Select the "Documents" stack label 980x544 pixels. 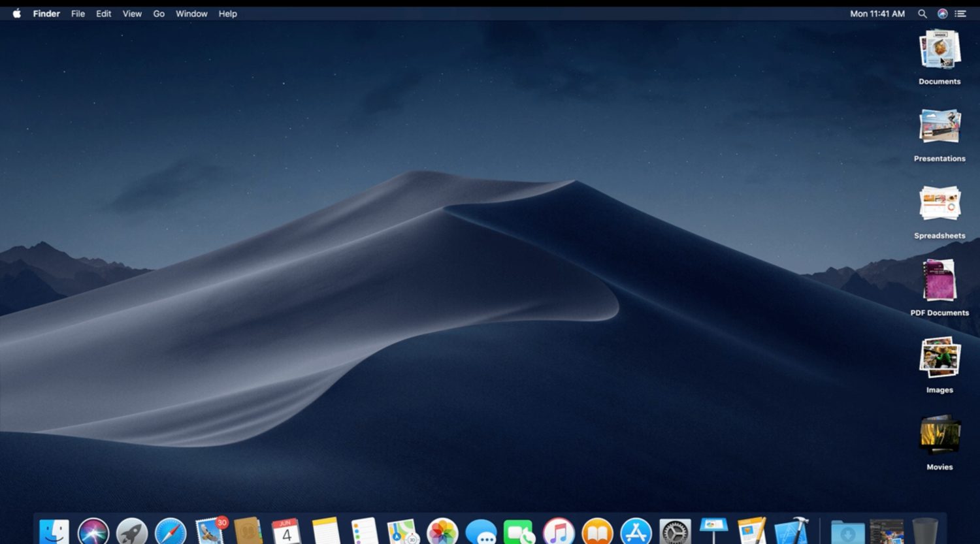[x=939, y=82]
